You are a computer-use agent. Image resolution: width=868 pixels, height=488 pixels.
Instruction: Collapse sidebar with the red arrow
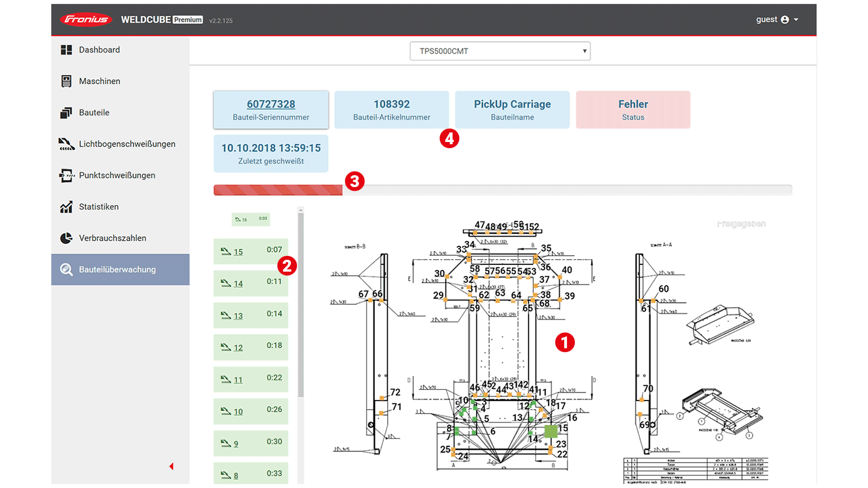coord(171,467)
